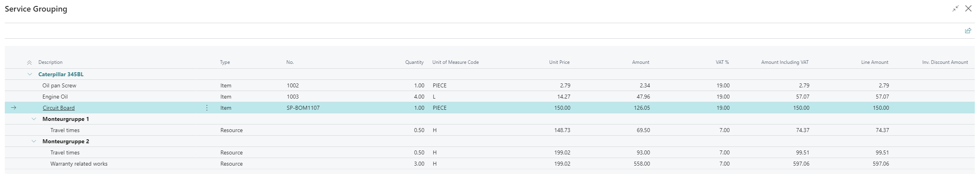Click the Quantity column header

click(414, 62)
